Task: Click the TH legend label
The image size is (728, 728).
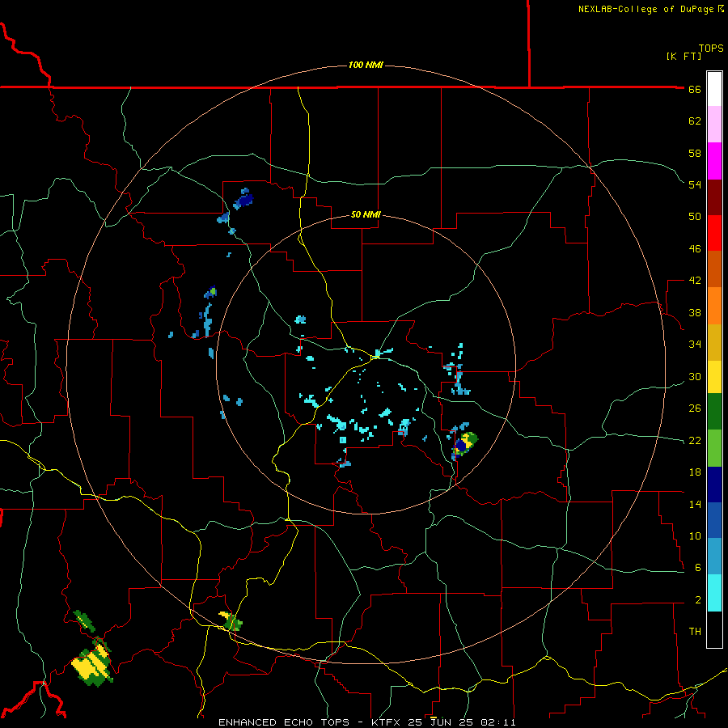Action: click(695, 632)
